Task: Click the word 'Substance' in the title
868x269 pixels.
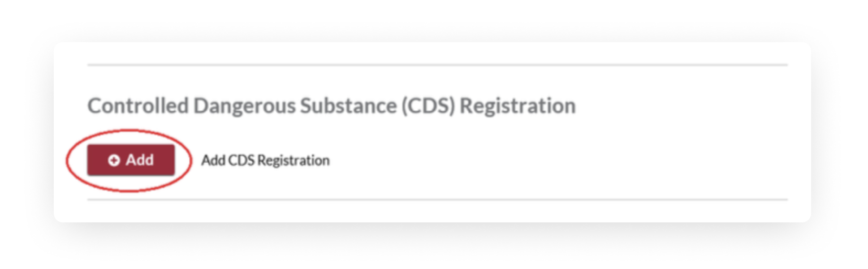Action: click(x=348, y=106)
